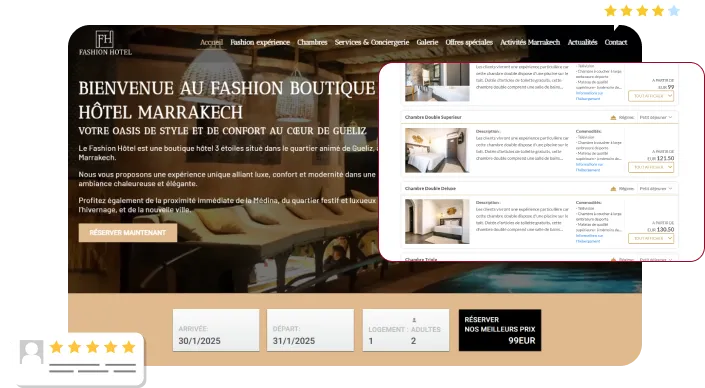Open the Fashion expérience menu item
Viewport: 705px width, 388px height.
point(260,42)
